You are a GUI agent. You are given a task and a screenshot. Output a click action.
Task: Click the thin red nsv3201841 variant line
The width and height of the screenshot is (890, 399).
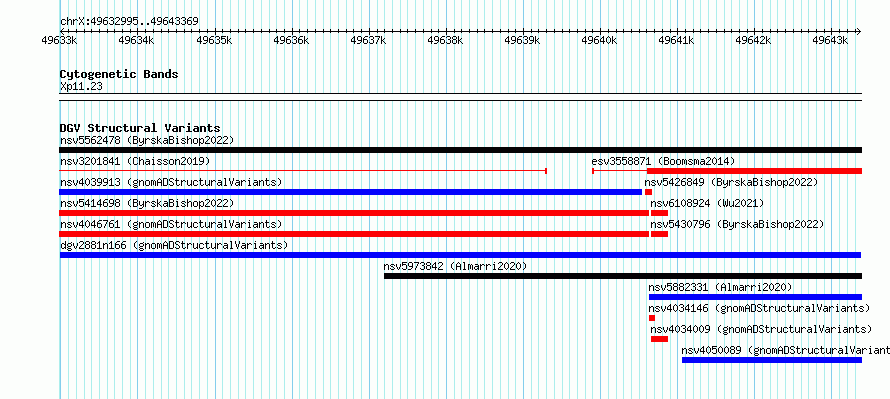[303, 171]
